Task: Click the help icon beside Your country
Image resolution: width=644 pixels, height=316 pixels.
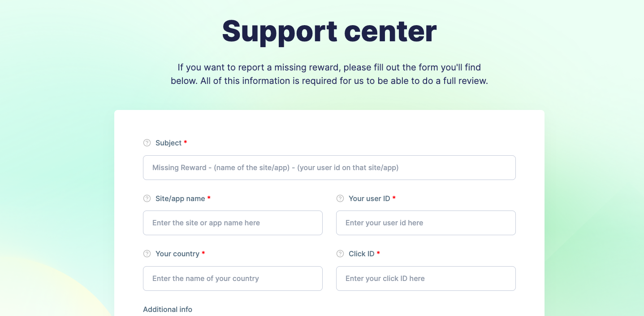Action: pos(147,254)
